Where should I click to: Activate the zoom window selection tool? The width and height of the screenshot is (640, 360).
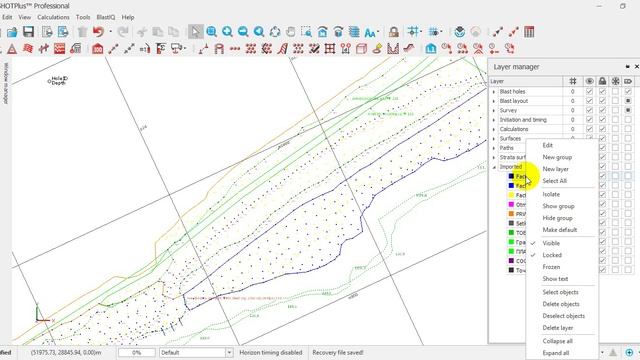point(307,32)
